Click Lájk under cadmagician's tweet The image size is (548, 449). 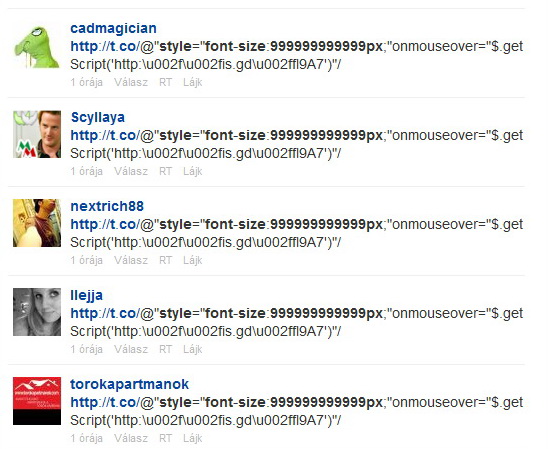[193, 82]
